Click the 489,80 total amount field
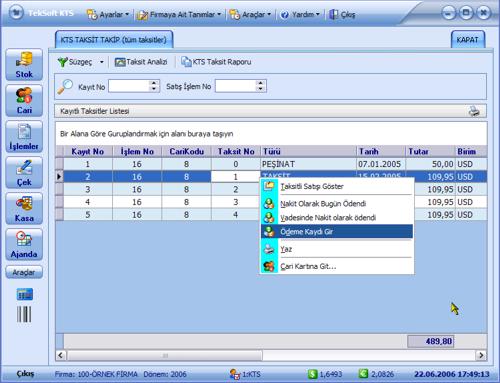 [430, 341]
